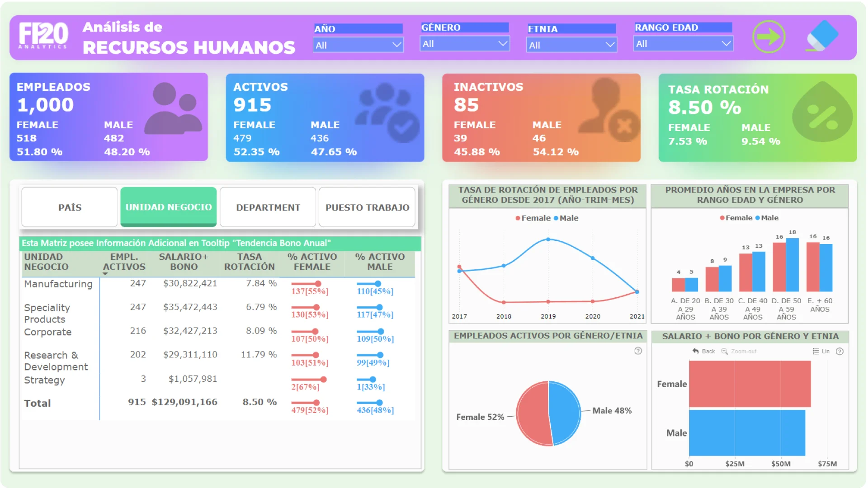Click the 85 inactive employees count
Screen dimensions: 868x488
(x=466, y=105)
